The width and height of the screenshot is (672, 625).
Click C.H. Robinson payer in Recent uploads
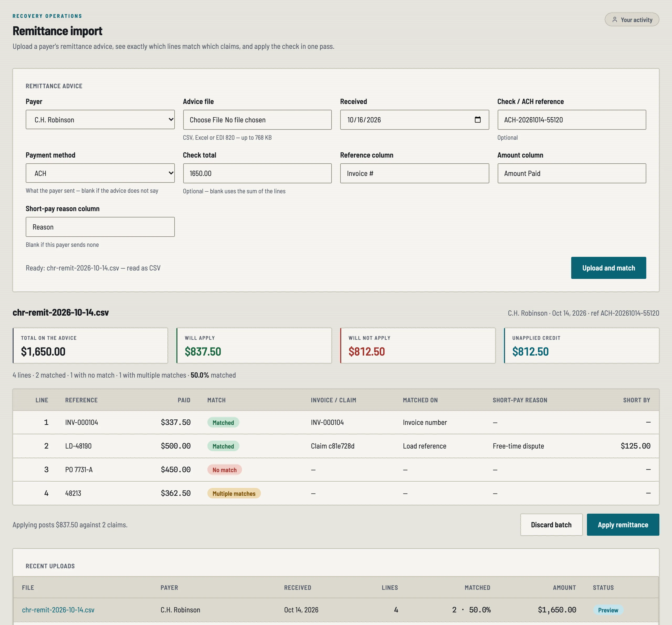(180, 610)
